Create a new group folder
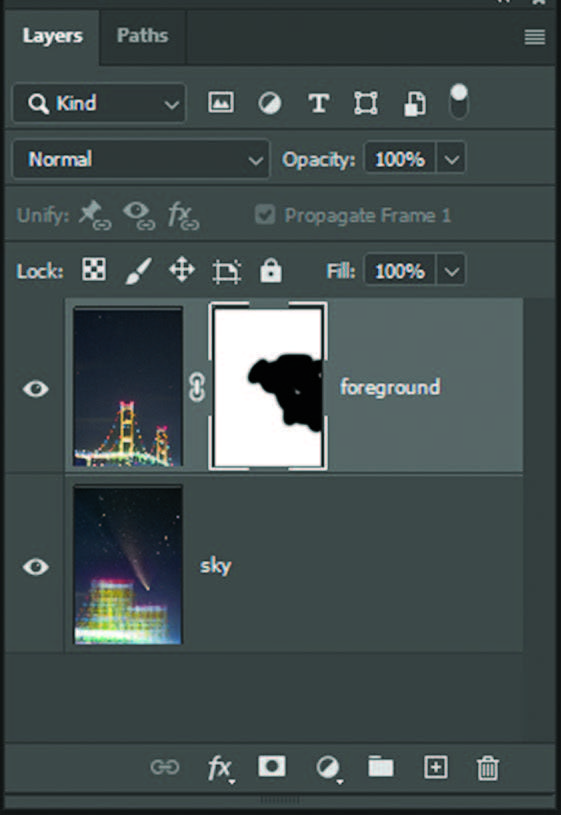The image size is (561, 815). point(381,767)
